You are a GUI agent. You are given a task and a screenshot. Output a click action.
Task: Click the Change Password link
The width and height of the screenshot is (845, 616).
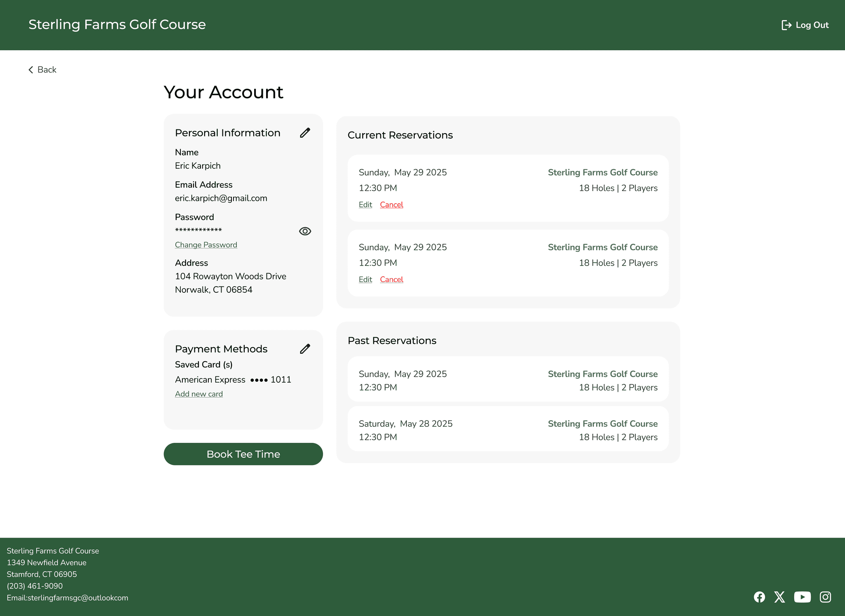[206, 245]
